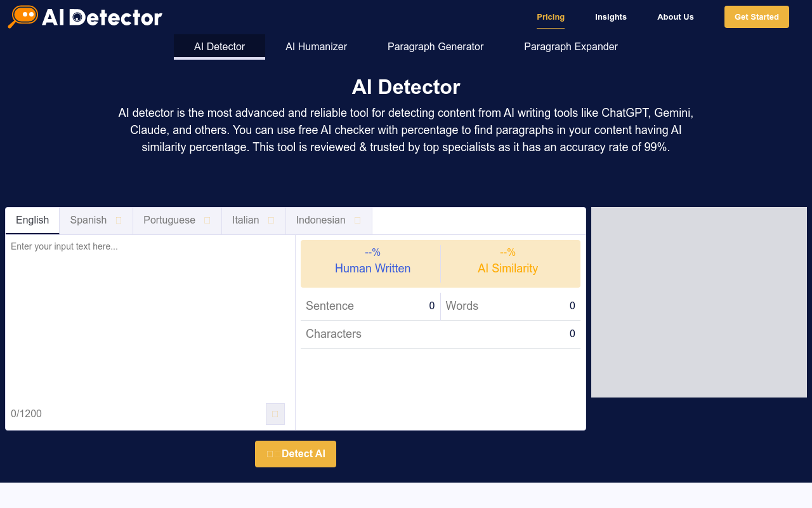Viewport: 812px width, 508px height.
Task: Switch to the AI Humanizer tab
Action: point(316,46)
